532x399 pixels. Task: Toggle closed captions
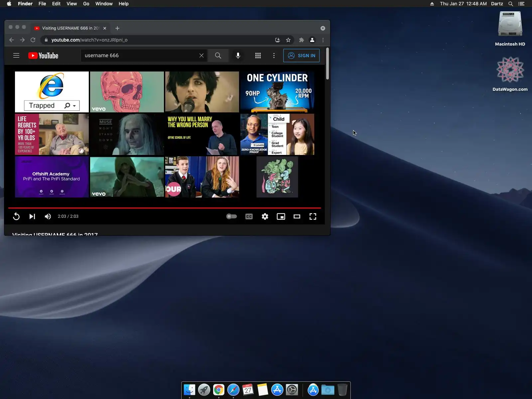249,216
